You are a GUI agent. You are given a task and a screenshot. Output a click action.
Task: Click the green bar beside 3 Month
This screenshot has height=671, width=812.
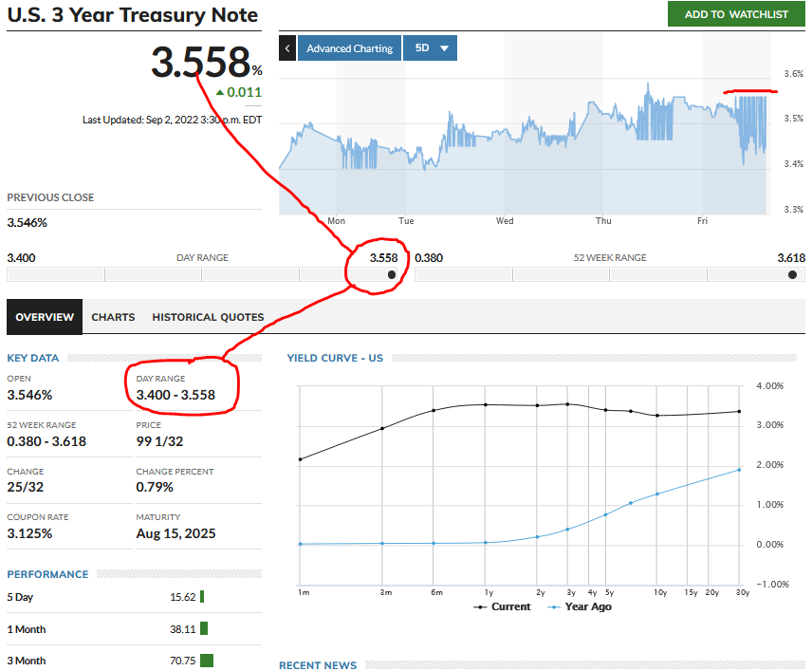(207, 661)
